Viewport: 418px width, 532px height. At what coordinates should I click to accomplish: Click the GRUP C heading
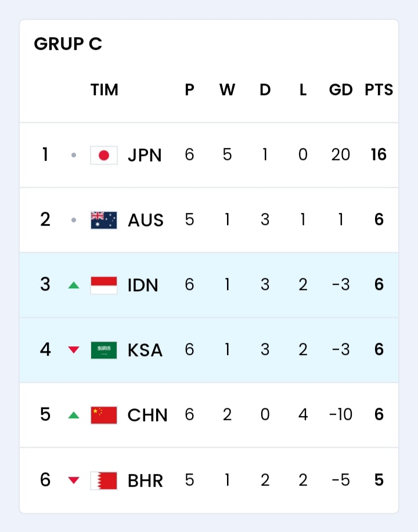pyautogui.click(x=68, y=44)
